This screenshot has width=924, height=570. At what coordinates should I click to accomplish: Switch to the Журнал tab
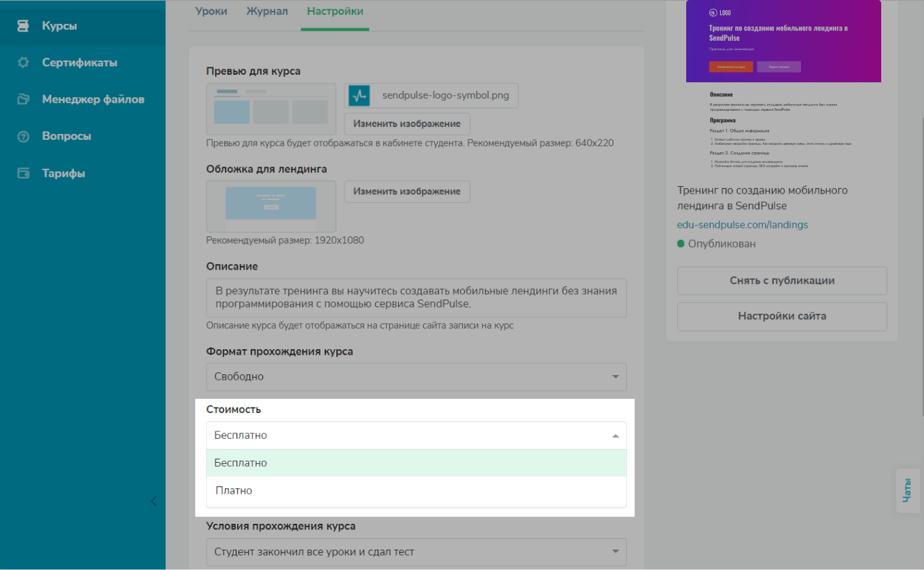click(267, 12)
